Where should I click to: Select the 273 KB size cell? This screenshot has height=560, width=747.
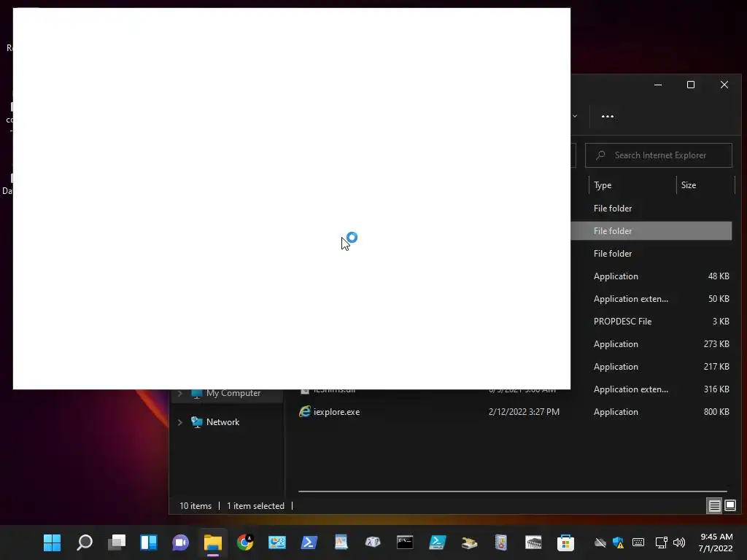tap(716, 344)
